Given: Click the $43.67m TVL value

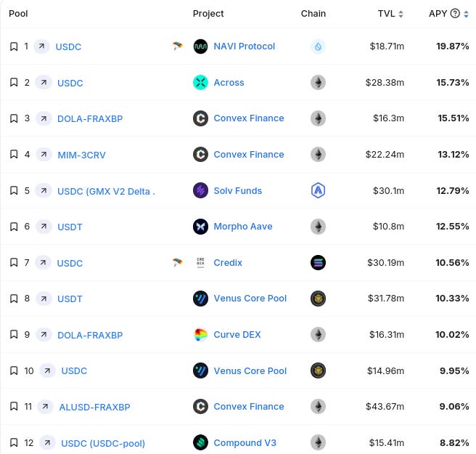Looking at the screenshot, I should [x=385, y=406].
